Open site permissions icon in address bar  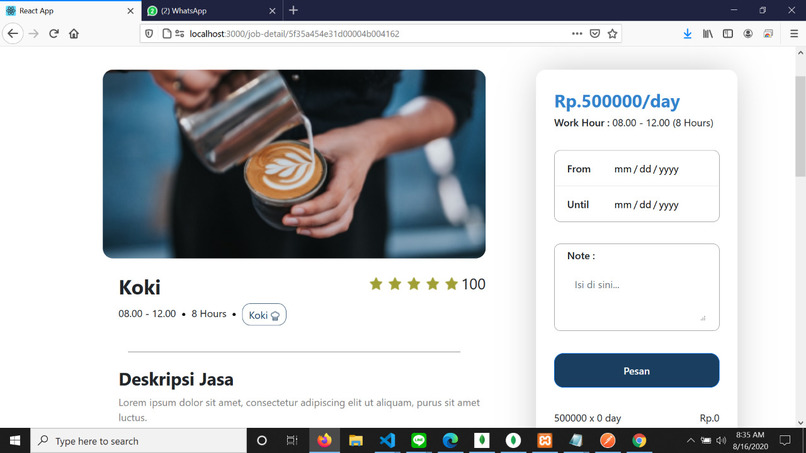(x=179, y=34)
